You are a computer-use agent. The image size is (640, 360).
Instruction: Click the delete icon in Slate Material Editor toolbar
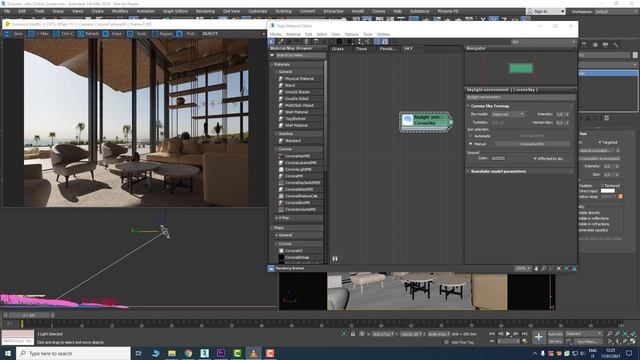click(x=307, y=42)
